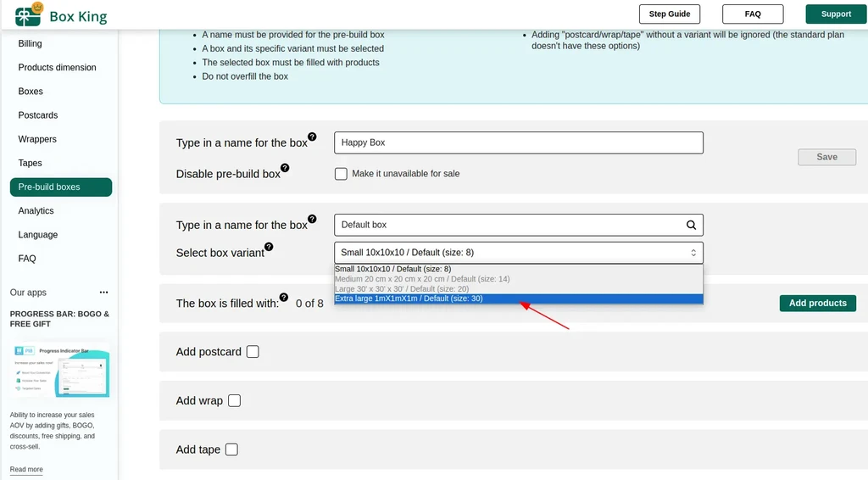Viewport: 868px width, 480px height.
Task: Open help icon next to Default box field label
Action: pos(312,220)
